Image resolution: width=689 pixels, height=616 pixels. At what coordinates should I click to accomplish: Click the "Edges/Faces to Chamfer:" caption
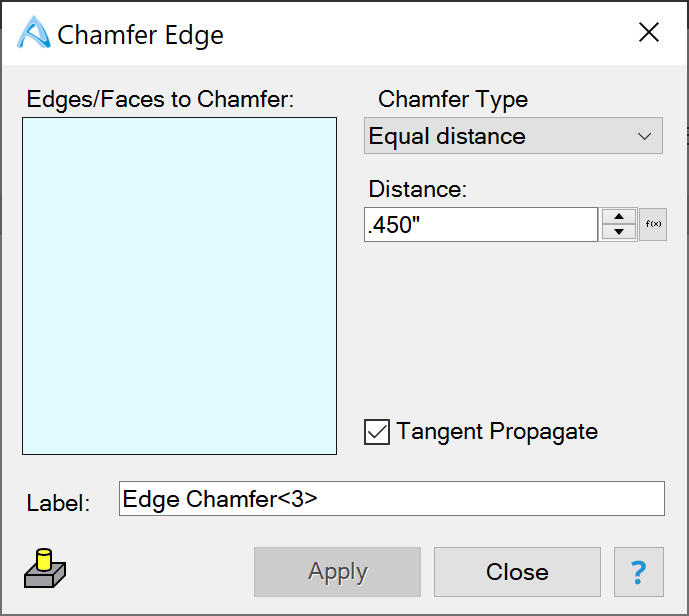coord(160,100)
